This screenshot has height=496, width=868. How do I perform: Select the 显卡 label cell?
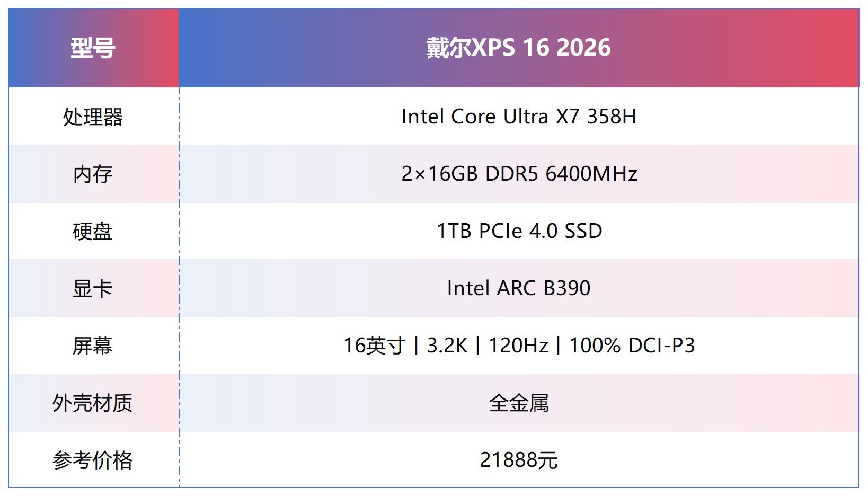(x=93, y=288)
